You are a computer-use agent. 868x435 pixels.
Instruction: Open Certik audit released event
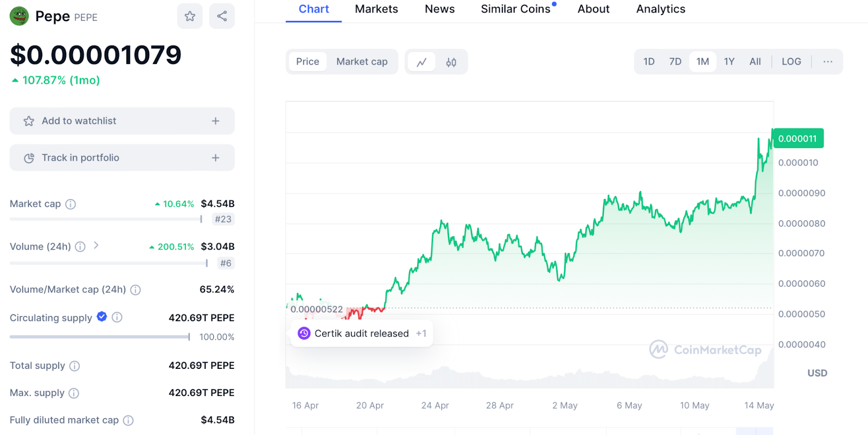[x=362, y=334]
